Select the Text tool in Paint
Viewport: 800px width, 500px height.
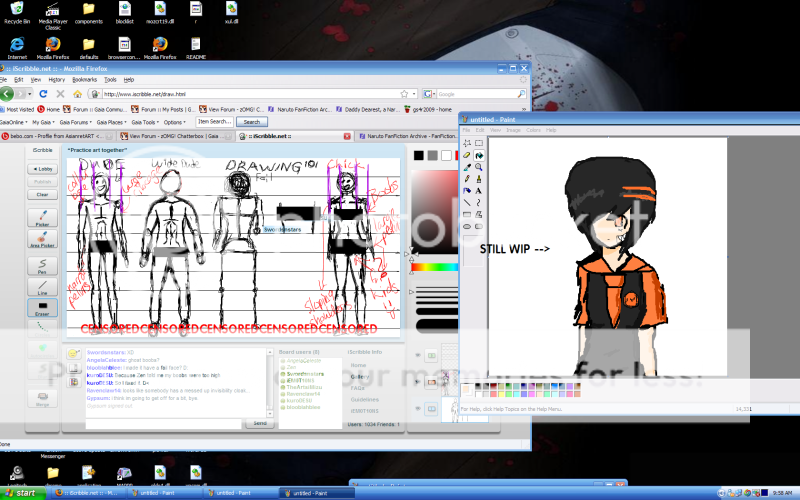point(480,190)
